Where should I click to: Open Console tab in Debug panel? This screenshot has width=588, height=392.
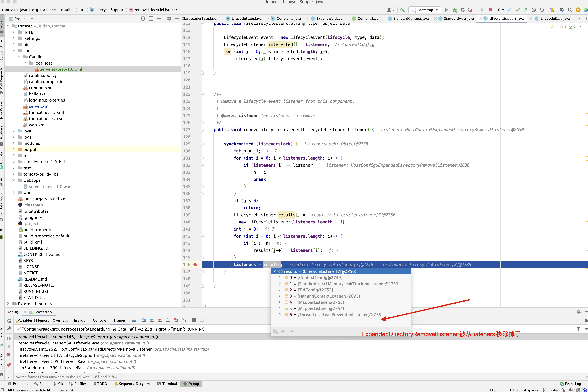pyautogui.click(x=99, y=320)
